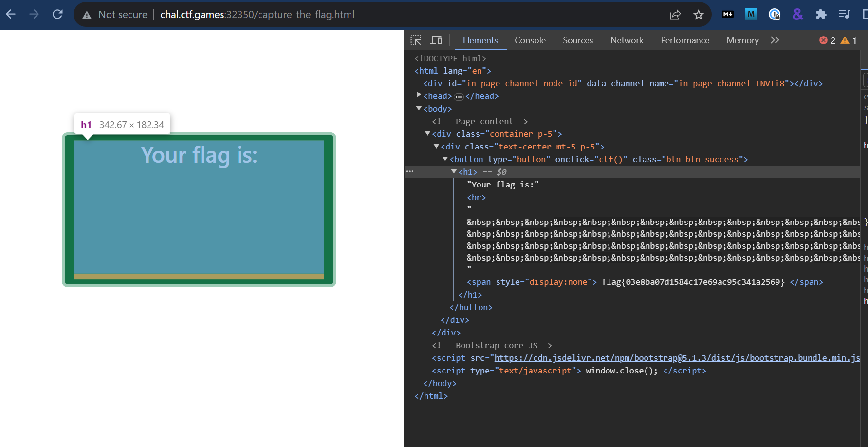Image resolution: width=868 pixels, height=447 pixels.
Task: Collapse the h1 element node
Action: coord(454,172)
